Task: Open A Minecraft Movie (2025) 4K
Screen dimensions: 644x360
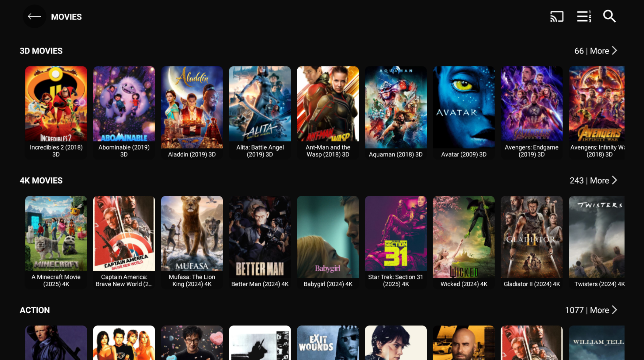Action: pos(56,242)
